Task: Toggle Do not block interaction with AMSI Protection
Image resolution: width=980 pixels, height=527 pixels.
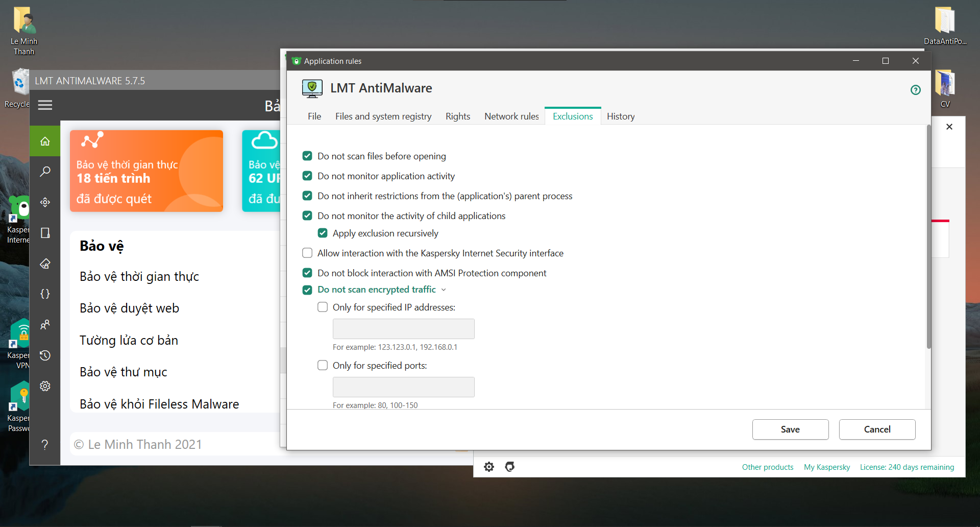Action: [x=307, y=273]
